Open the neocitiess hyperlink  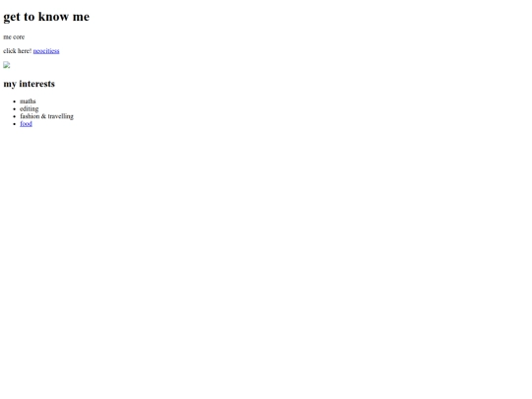coord(46,51)
